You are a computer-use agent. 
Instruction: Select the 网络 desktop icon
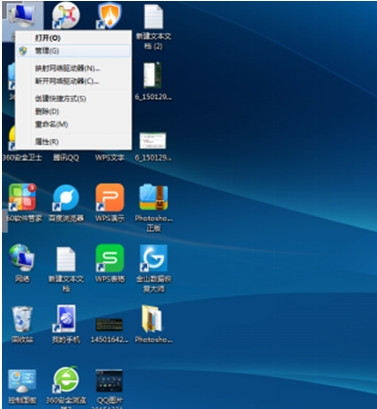click(22, 258)
